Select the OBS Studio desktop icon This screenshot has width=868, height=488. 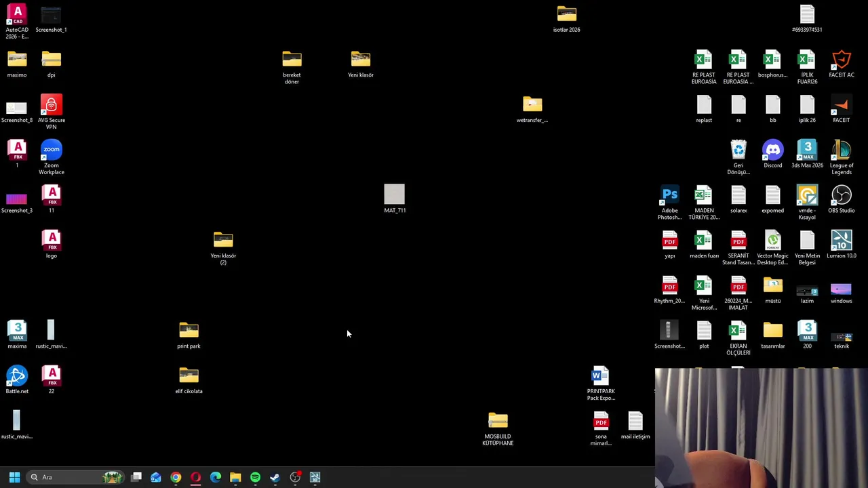pyautogui.click(x=841, y=200)
